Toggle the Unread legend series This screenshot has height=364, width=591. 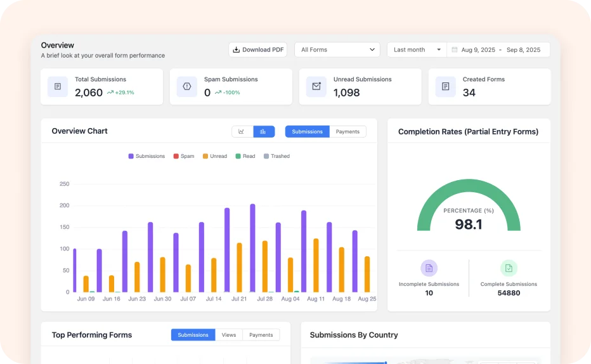click(214, 156)
